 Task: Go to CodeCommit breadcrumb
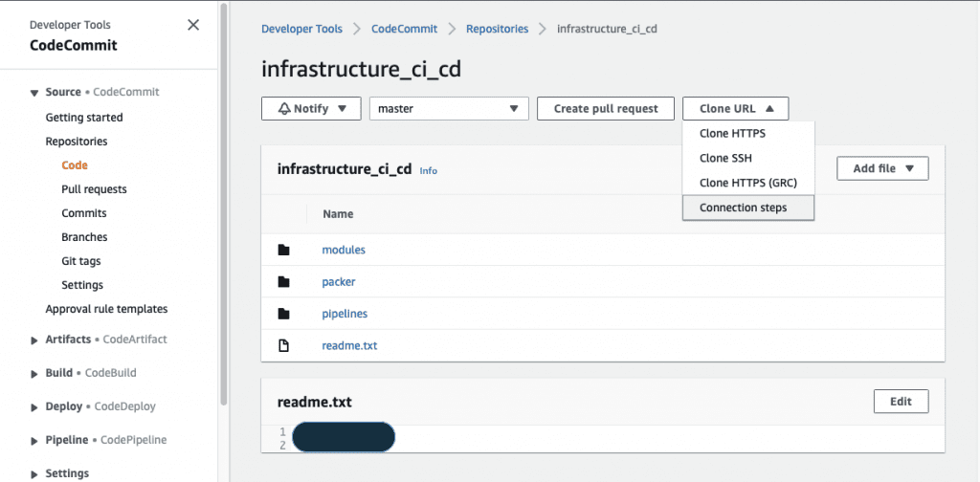[405, 29]
